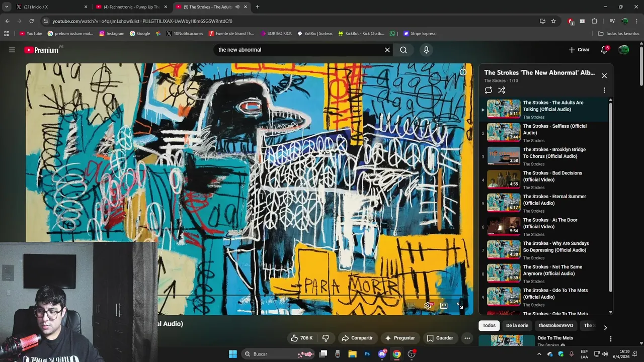Play Eternal Summer (Official Audio)
The height and width of the screenshot is (362, 644).
click(x=544, y=203)
